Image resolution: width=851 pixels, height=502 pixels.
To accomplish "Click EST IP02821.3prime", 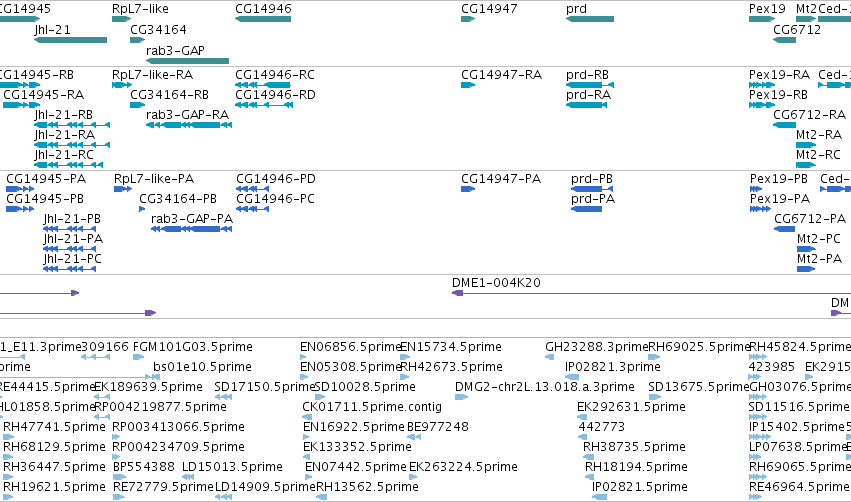I will (x=572, y=377).
